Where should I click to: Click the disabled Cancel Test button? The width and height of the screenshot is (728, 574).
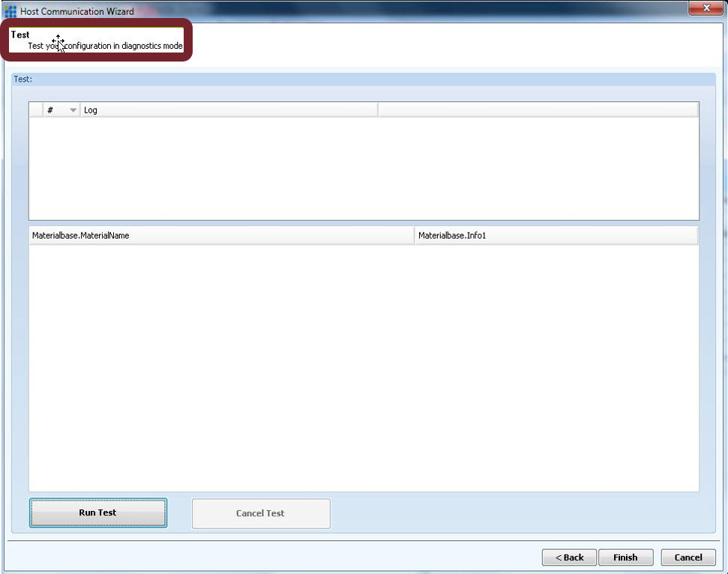coord(260,513)
